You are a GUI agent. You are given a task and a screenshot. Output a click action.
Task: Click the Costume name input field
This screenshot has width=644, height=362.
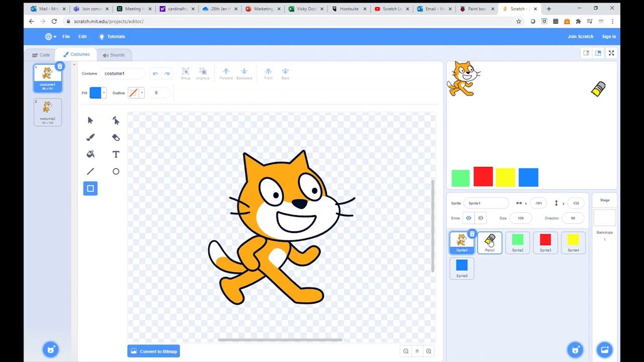click(x=123, y=73)
